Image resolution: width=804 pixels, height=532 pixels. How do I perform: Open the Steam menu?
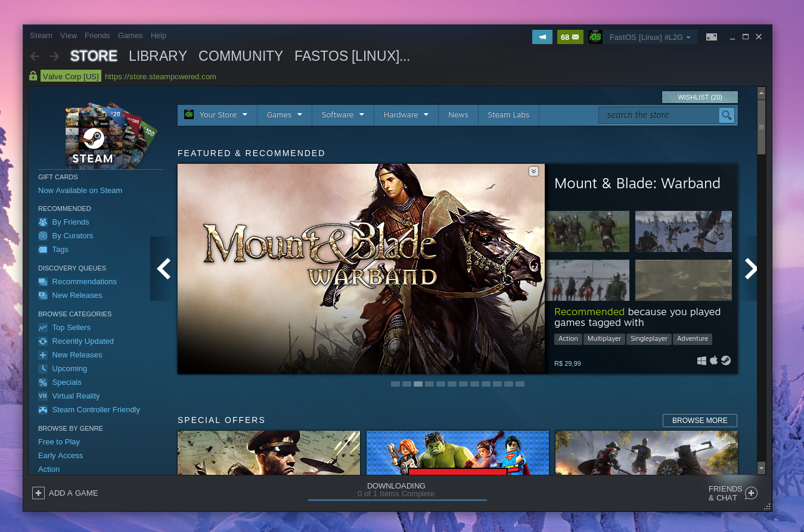[x=41, y=35]
